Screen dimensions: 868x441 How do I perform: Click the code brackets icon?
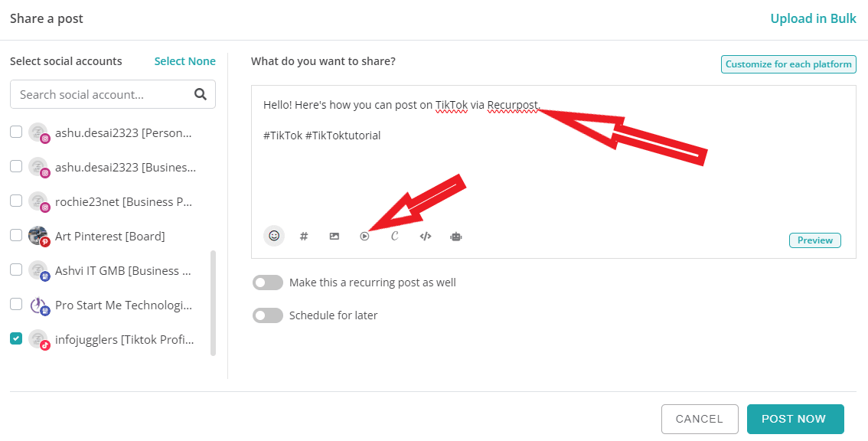click(x=426, y=237)
